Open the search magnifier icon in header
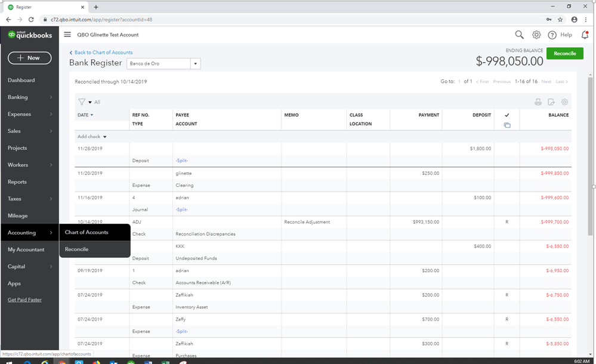 519,35
